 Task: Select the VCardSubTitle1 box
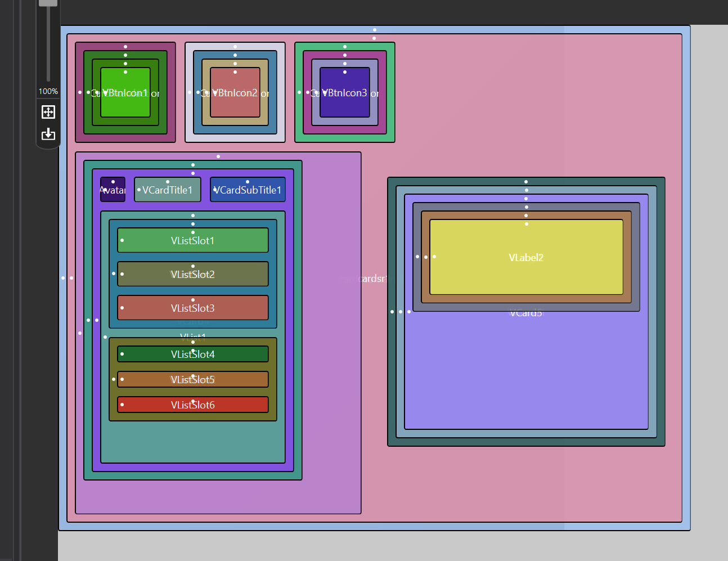[248, 190]
